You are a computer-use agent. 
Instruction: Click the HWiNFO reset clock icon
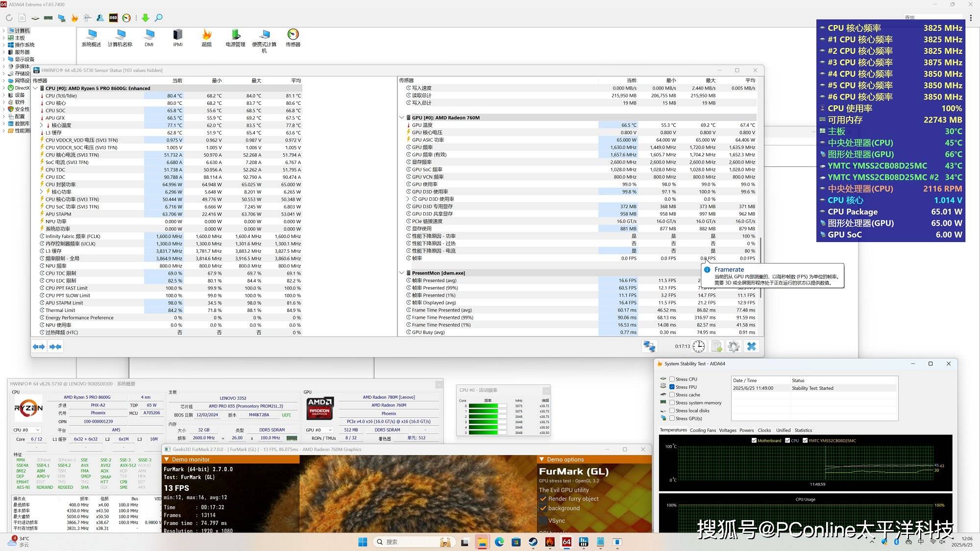(x=699, y=347)
